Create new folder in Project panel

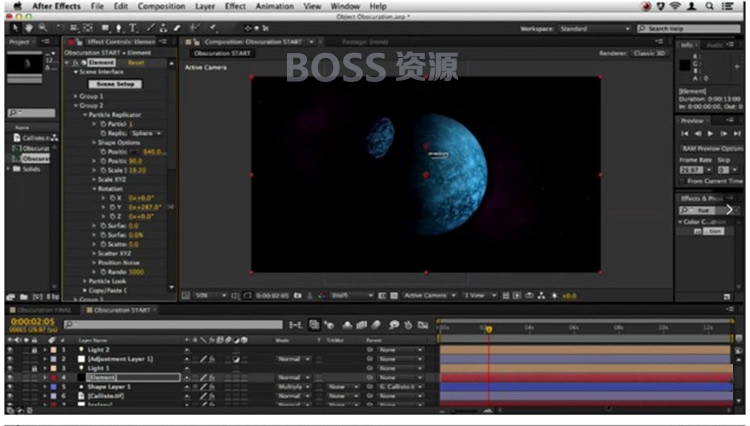23,297
